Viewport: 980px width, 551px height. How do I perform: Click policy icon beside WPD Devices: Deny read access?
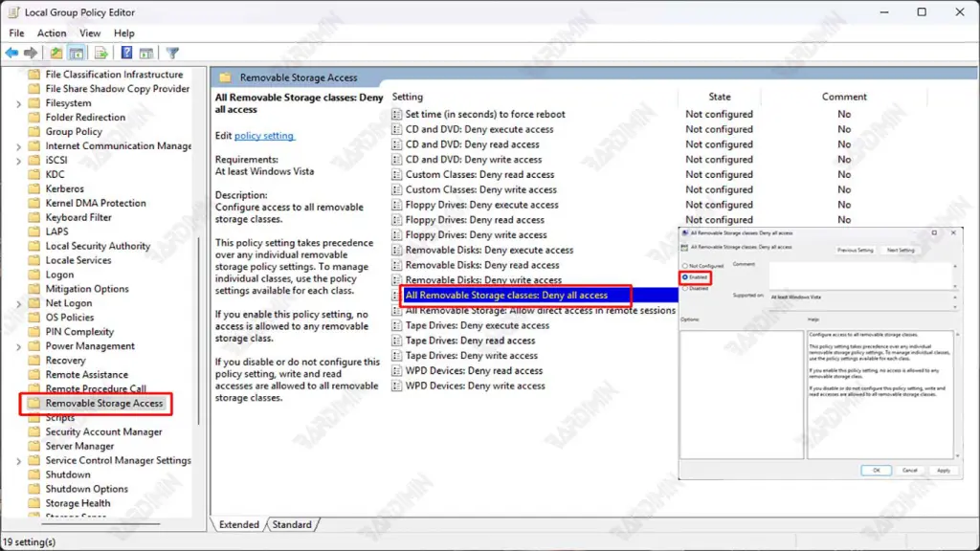397,370
